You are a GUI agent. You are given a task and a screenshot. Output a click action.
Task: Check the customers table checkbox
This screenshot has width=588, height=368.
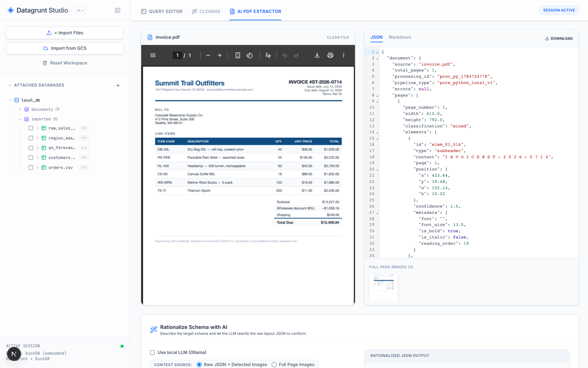tap(31, 158)
